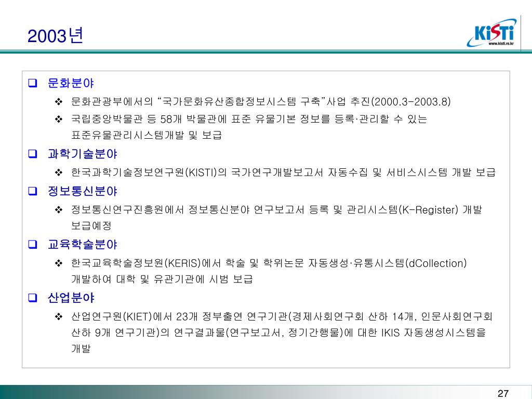Click the square bullet beside 정보통신분야
The width and height of the screenshot is (532, 399).
[x=33, y=191]
